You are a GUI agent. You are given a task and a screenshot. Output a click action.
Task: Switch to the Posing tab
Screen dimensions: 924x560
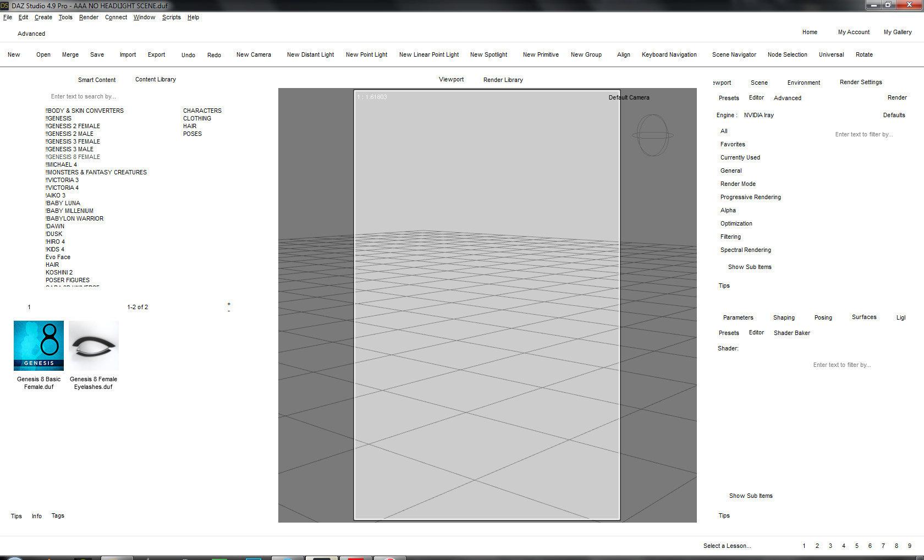pyautogui.click(x=823, y=317)
